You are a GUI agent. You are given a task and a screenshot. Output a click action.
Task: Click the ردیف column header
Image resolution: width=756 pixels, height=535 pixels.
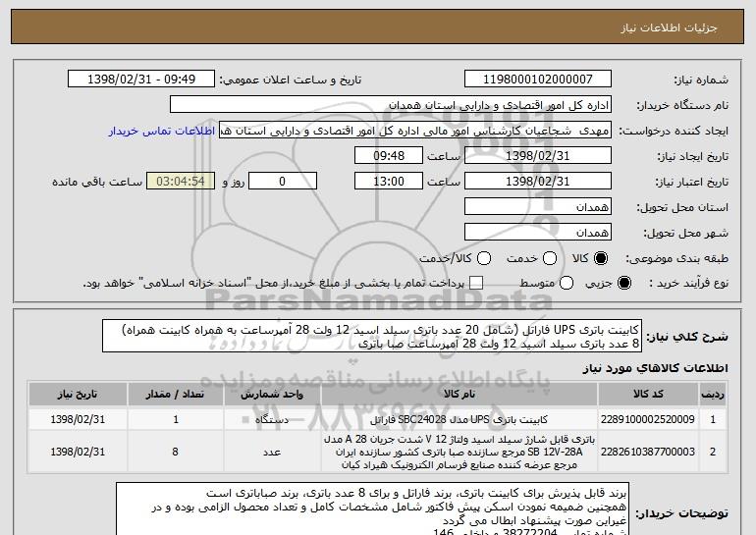[713, 395]
